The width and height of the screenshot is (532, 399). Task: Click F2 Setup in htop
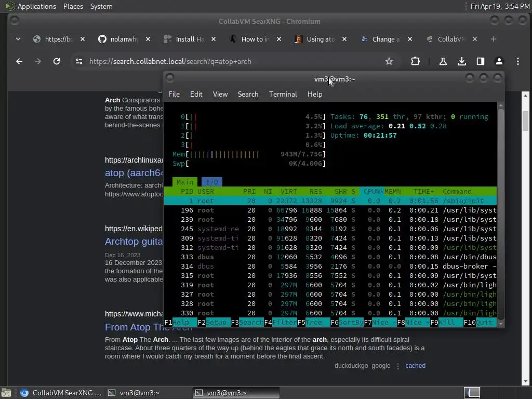(x=214, y=323)
